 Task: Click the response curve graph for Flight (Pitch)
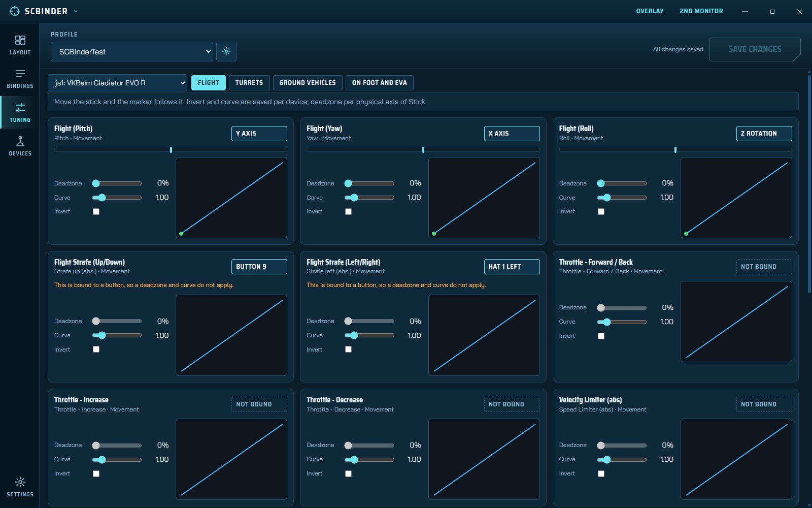(x=231, y=198)
